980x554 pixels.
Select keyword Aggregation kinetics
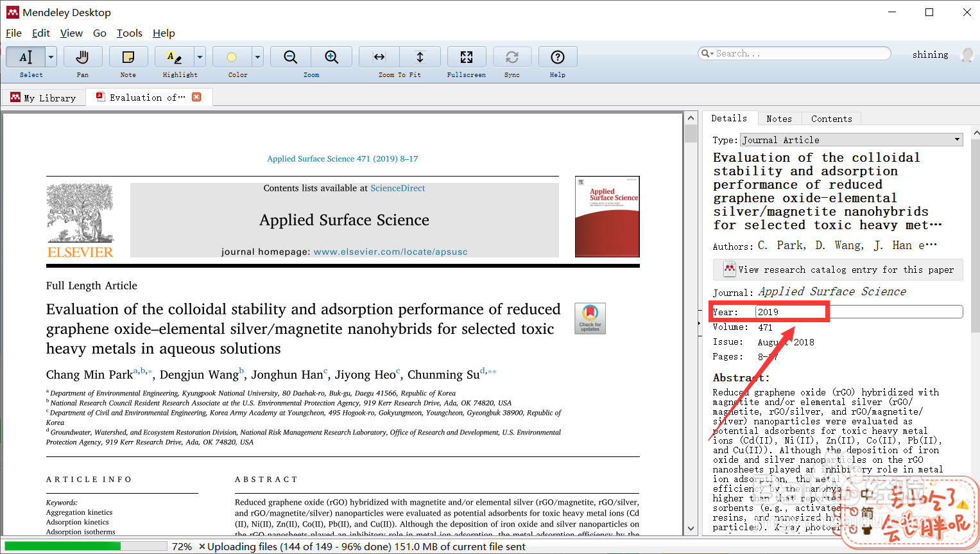click(x=79, y=512)
